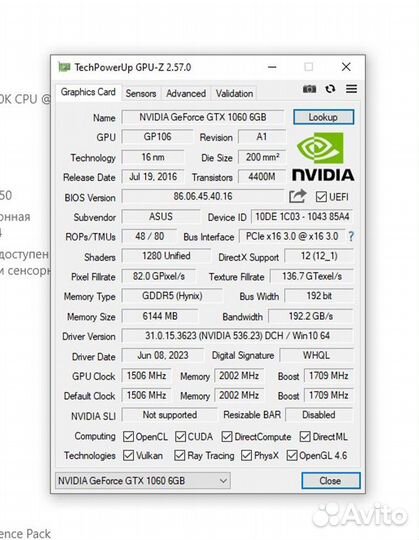Toggle the Ray Tracing checkbox
Image resolution: width=419 pixels, height=540 pixels.
coord(180,456)
